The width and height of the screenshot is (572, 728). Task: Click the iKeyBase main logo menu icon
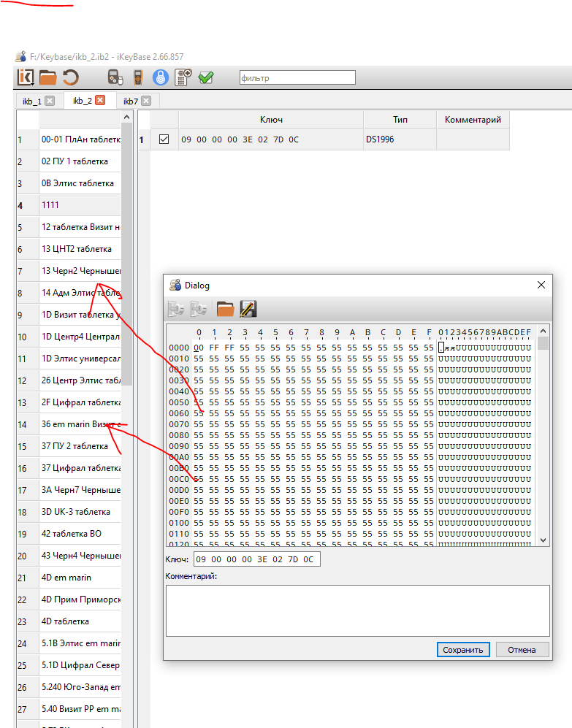(26, 77)
